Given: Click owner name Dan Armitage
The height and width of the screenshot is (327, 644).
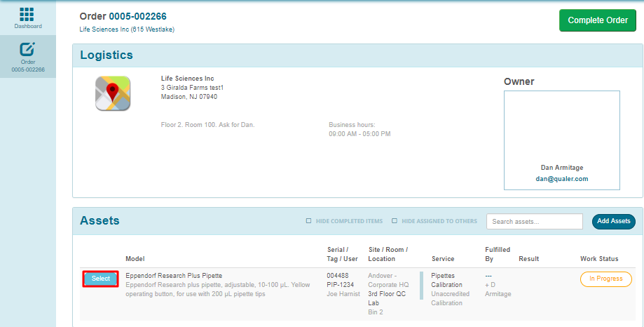Looking at the screenshot, I should coord(562,168).
